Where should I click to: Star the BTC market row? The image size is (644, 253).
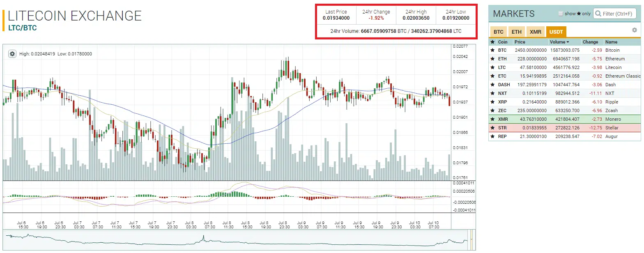tap(492, 50)
